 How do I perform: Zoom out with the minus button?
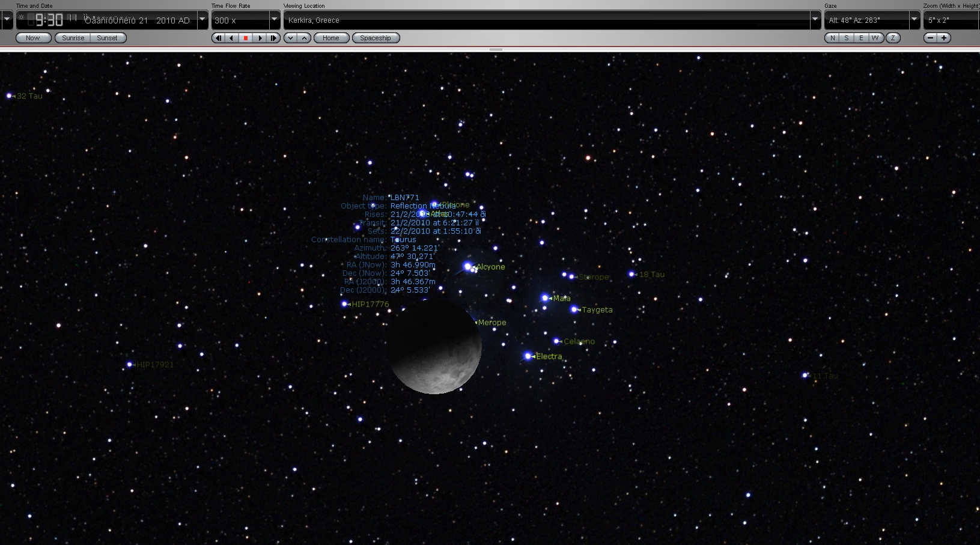930,38
